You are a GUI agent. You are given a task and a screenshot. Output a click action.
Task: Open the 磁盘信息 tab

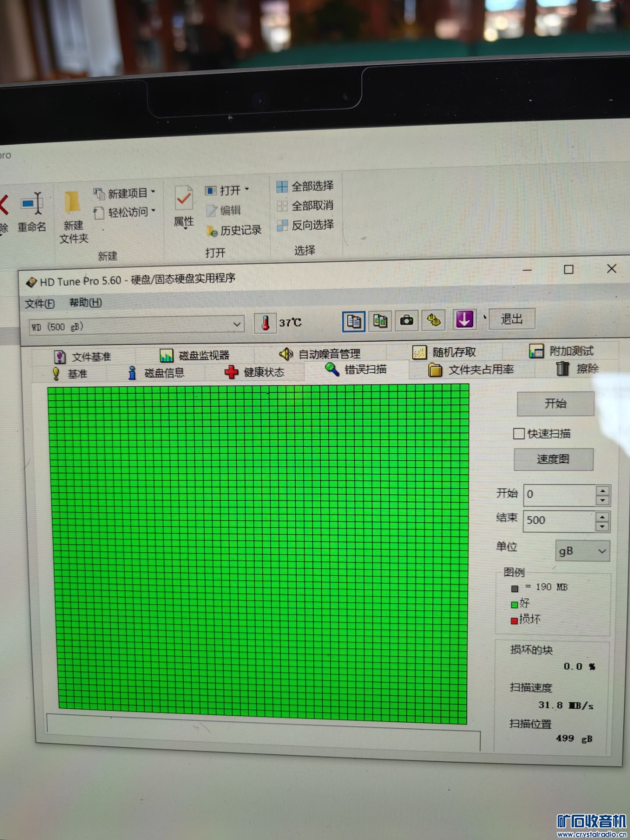[x=156, y=373]
